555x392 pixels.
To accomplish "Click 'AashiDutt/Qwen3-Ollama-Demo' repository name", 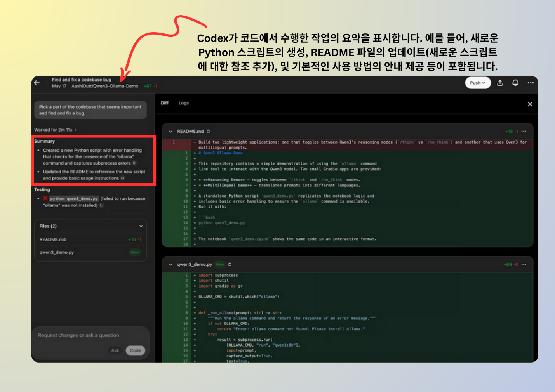I will pos(105,86).
